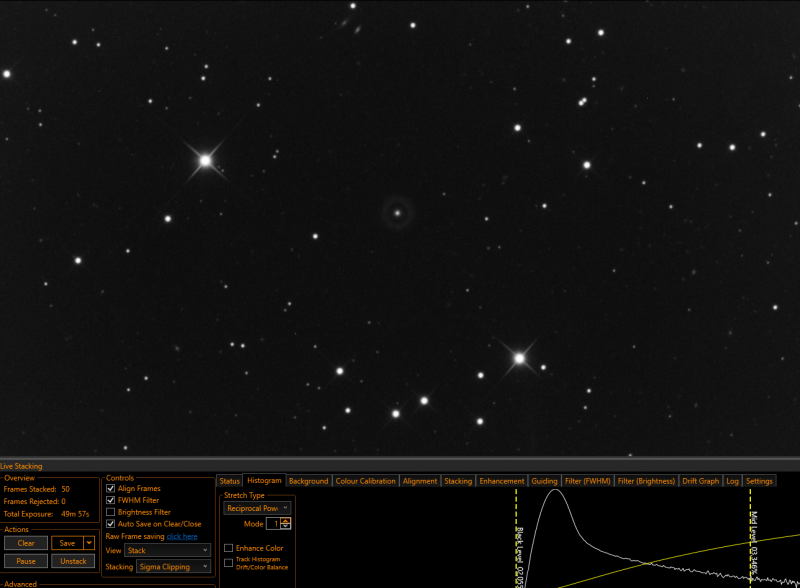The height and width of the screenshot is (588, 800).
Task: Select the Mid Level histogram marker line
Action: (751, 538)
